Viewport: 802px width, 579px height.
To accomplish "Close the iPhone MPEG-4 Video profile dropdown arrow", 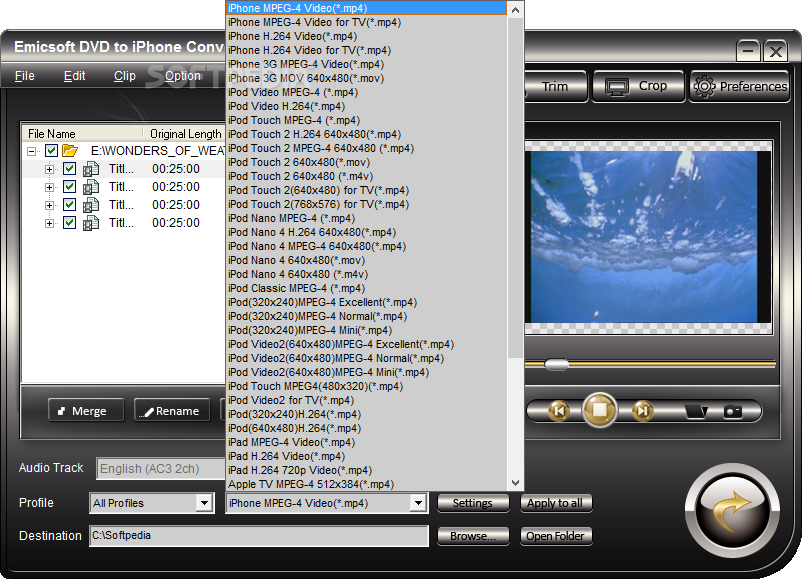I will 418,503.
